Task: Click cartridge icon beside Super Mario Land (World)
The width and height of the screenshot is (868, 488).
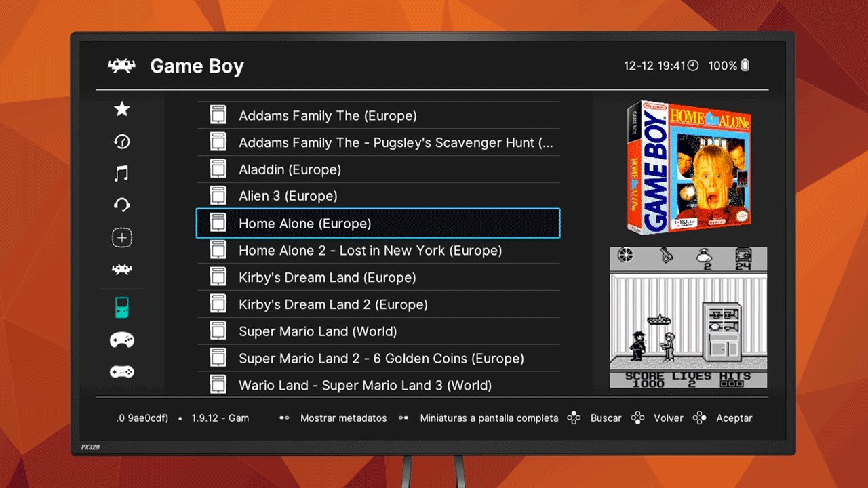Action: pyautogui.click(x=218, y=331)
